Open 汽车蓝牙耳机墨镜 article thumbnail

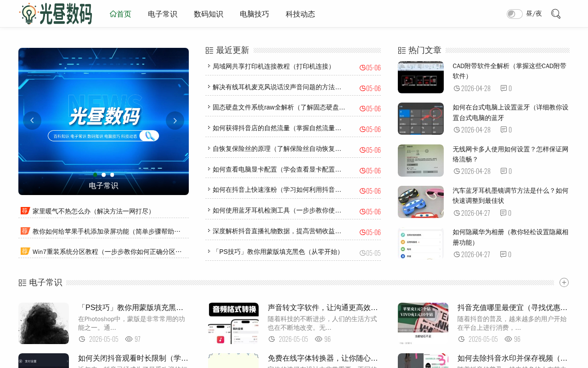[421, 202]
